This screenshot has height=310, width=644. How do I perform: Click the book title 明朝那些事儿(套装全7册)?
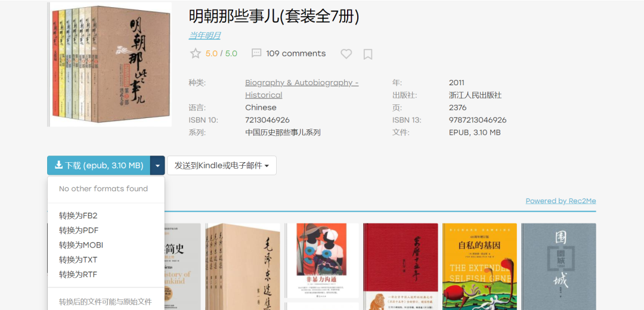pyautogui.click(x=274, y=17)
